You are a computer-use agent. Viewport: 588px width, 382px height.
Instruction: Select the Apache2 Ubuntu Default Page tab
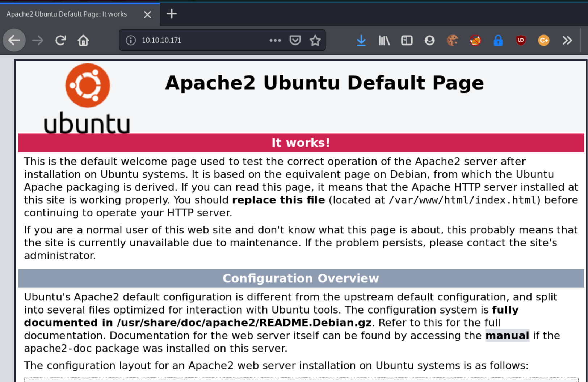pos(66,14)
